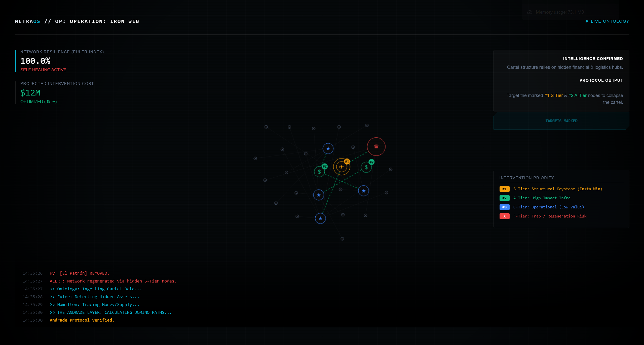644x345 pixels.
Task: Click the PROTOCOL OUTPUT heading
Action: click(x=601, y=80)
